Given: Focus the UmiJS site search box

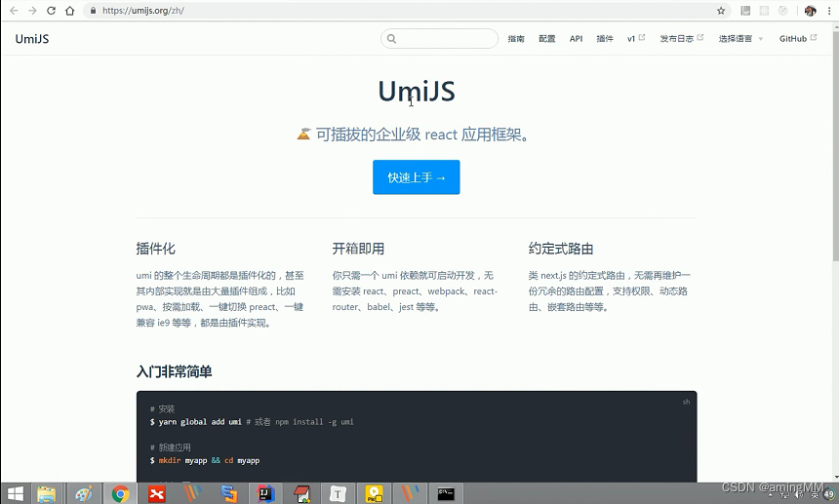Looking at the screenshot, I should tap(439, 38).
